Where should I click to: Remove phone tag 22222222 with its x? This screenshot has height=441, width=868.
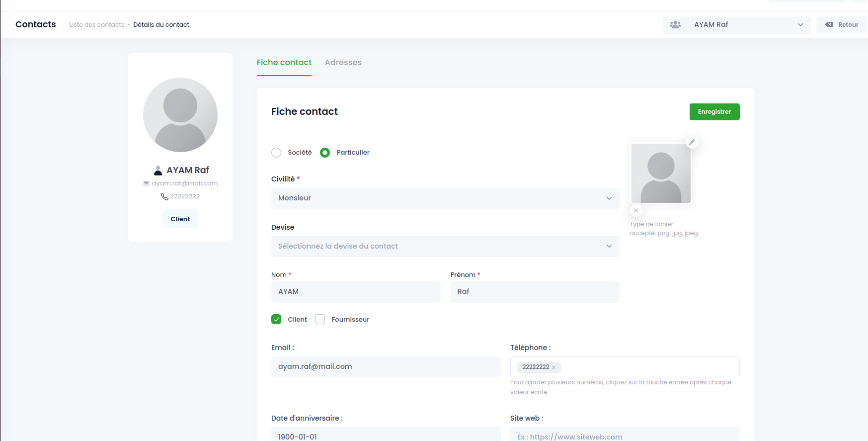coord(553,367)
